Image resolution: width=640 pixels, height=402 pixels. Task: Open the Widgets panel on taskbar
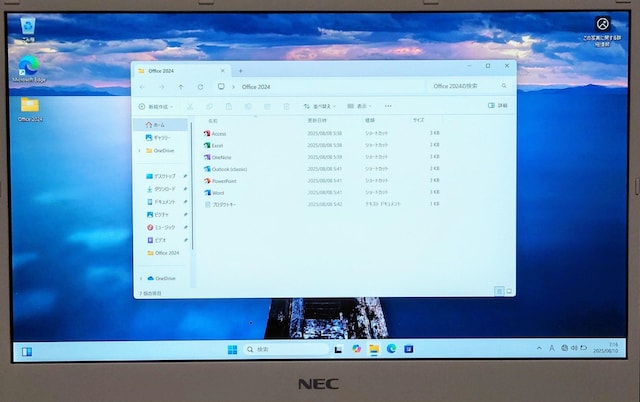27,352
